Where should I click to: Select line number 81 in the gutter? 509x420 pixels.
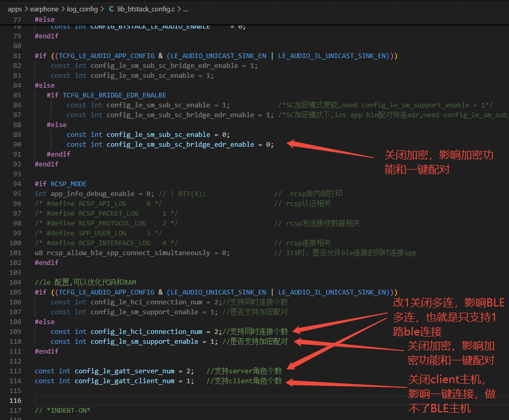pyautogui.click(x=17, y=56)
